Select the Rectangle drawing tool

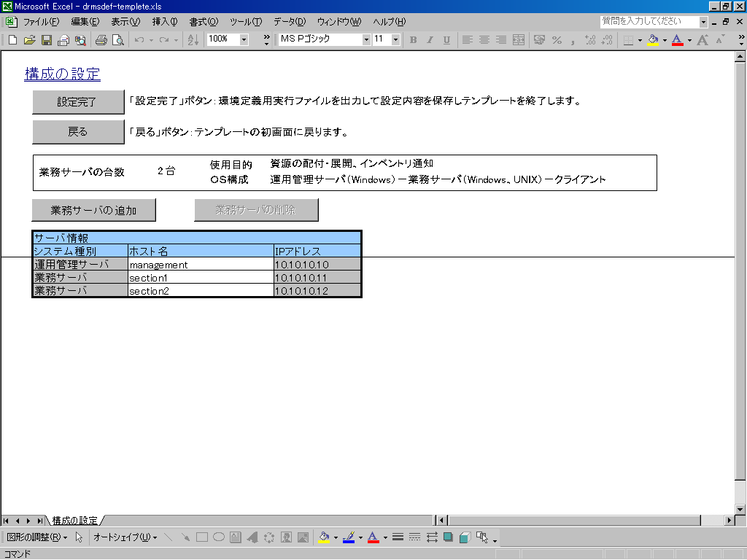tap(202, 537)
